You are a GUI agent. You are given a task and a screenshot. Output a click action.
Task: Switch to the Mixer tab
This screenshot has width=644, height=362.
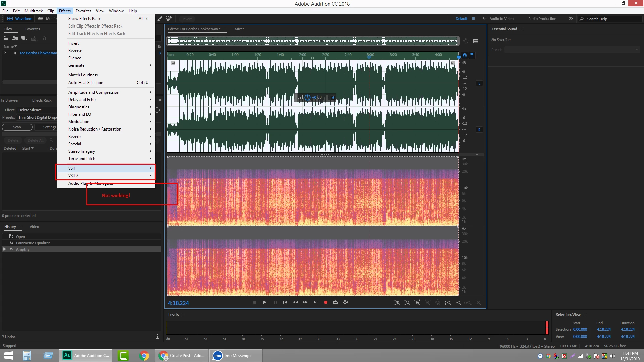pos(239,29)
